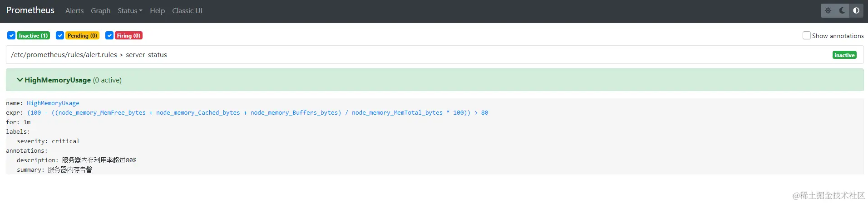Screen dimensions: 868x203
Task: Click the Pending (0) yellow badge
Action: click(x=82, y=35)
